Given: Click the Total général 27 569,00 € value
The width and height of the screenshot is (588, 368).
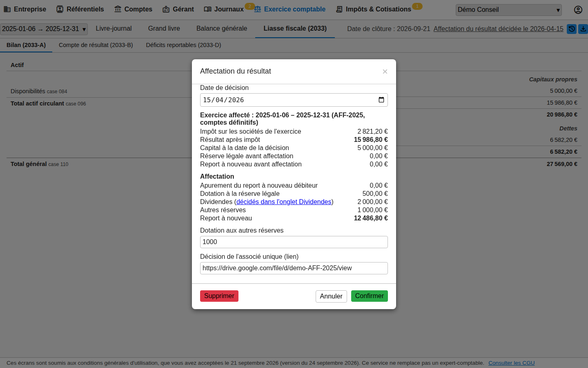Looking at the screenshot, I should pyautogui.click(x=562, y=164).
